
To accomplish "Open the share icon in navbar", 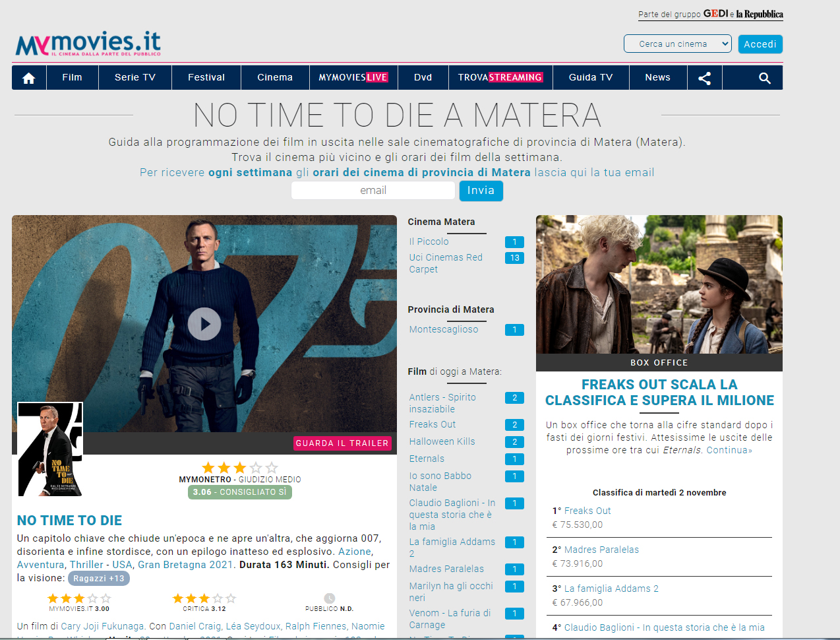I will click(704, 78).
